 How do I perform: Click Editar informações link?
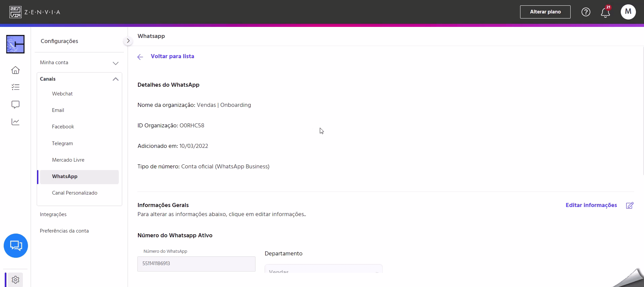(x=591, y=205)
